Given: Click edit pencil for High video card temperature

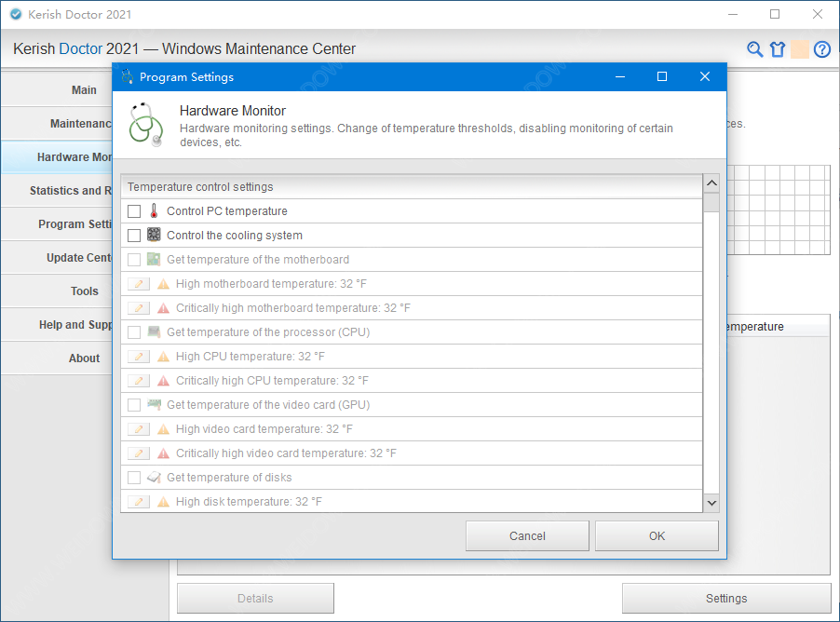Looking at the screenshot, I should click(x=139, y=428).
